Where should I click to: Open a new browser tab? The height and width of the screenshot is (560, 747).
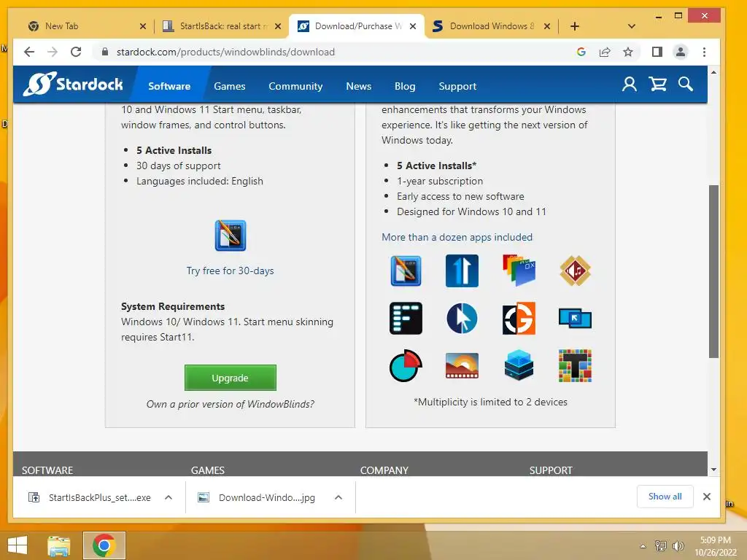575,26
